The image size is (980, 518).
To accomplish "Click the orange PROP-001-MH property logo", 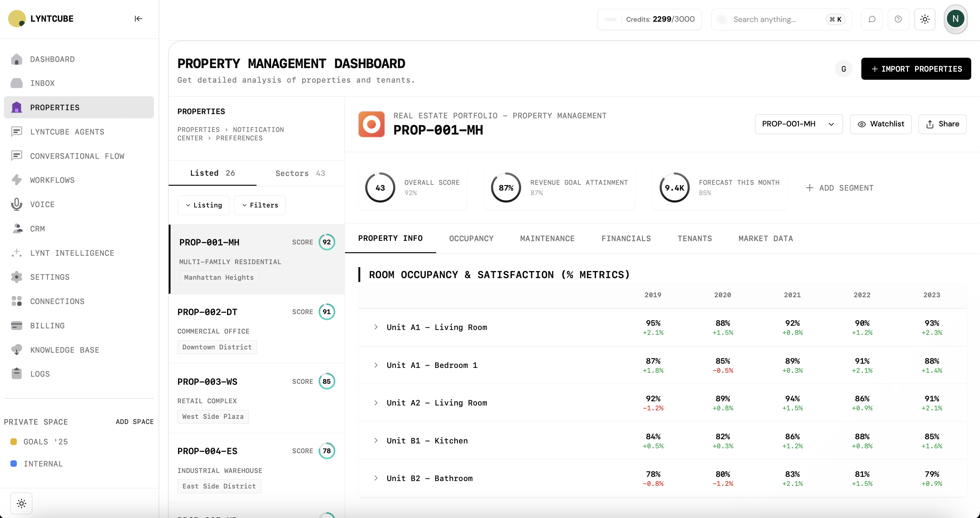I will click(x=371, y=124).
